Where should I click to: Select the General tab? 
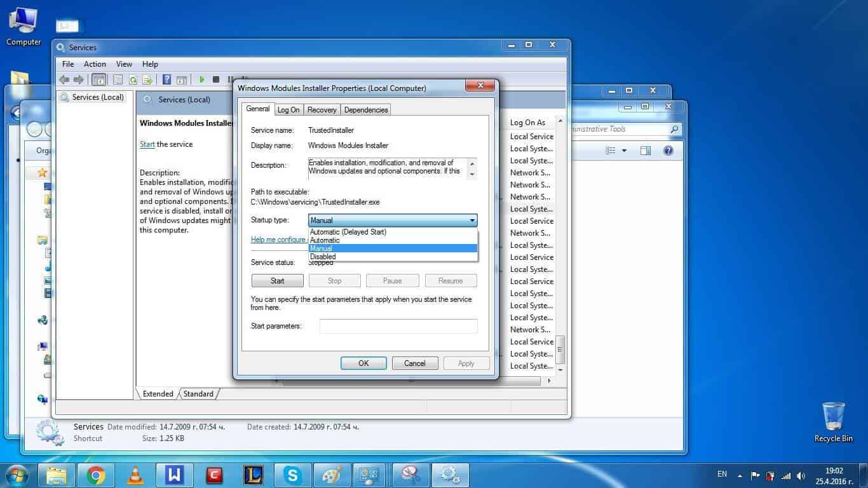[258, 109]
